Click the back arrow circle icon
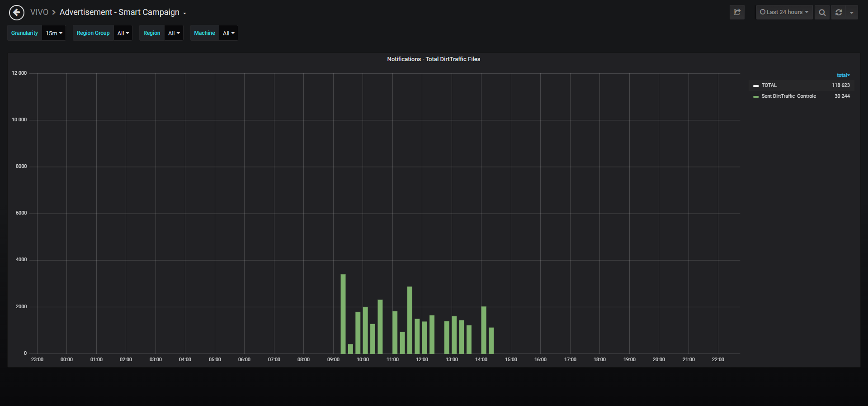 click(17, 13)
